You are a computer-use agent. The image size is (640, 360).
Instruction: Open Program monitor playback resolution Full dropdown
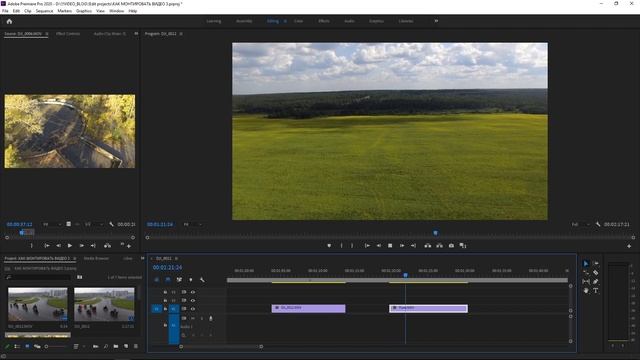coord(580,224)
